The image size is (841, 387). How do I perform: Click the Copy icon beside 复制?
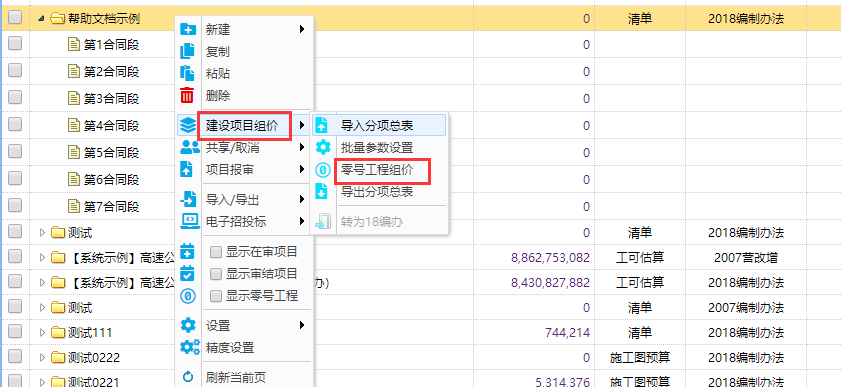187,51
